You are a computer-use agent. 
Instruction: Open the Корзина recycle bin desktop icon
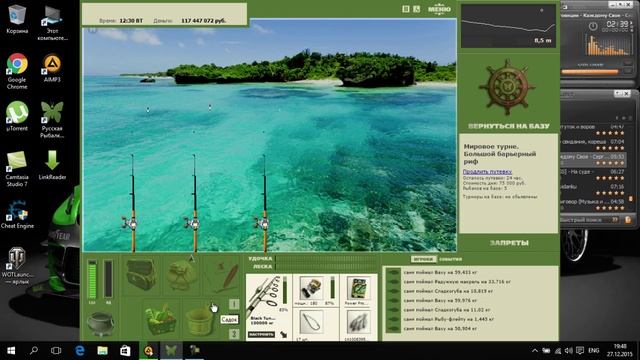[17, 19]
